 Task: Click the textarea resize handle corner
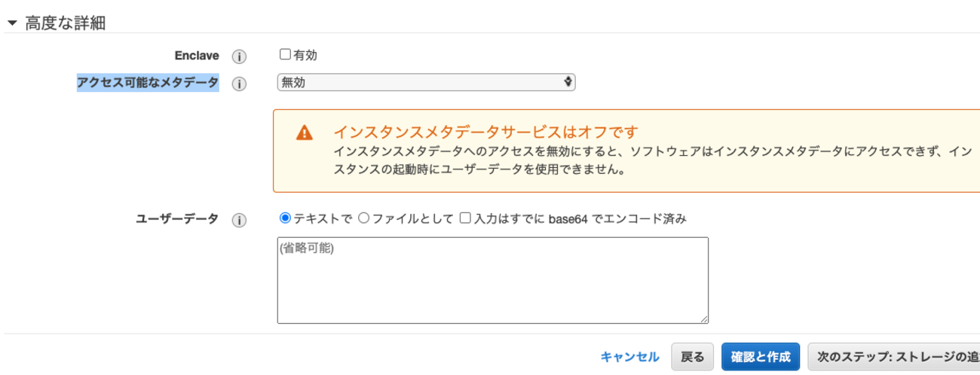coord(703,319)
